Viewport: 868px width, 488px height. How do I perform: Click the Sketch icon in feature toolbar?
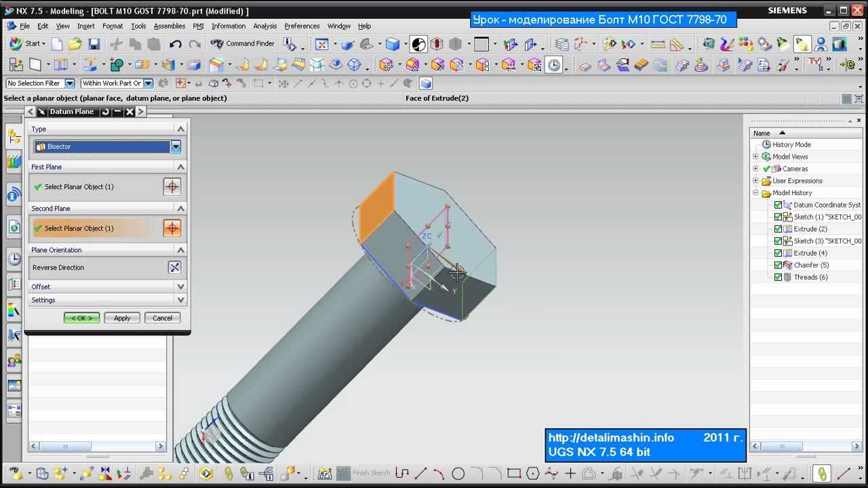click(x=16, y=65)
